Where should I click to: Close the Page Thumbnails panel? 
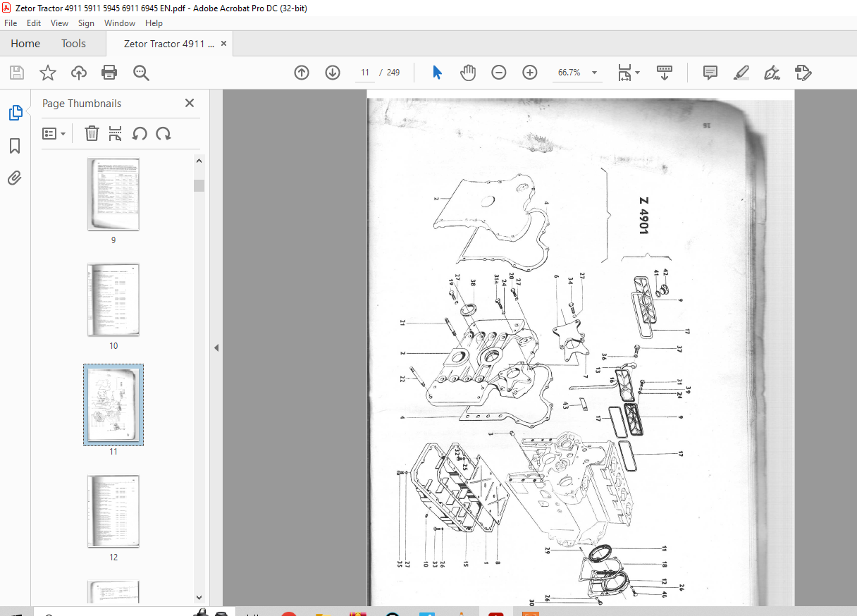189,103
